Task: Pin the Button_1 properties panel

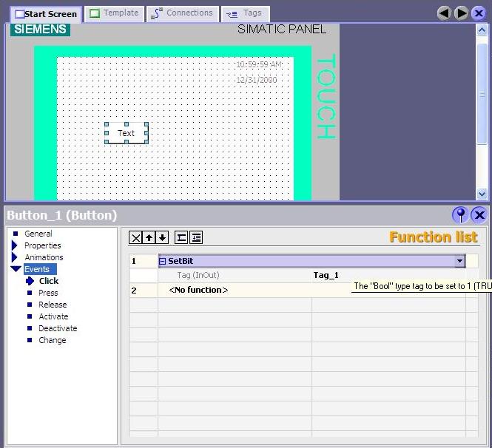Action: [460, 215]
